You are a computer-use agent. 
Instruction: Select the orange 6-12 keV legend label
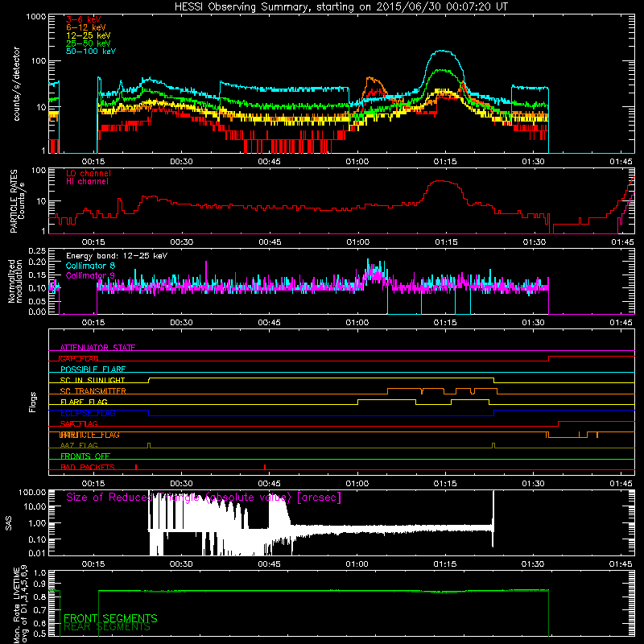coord(86,27)
